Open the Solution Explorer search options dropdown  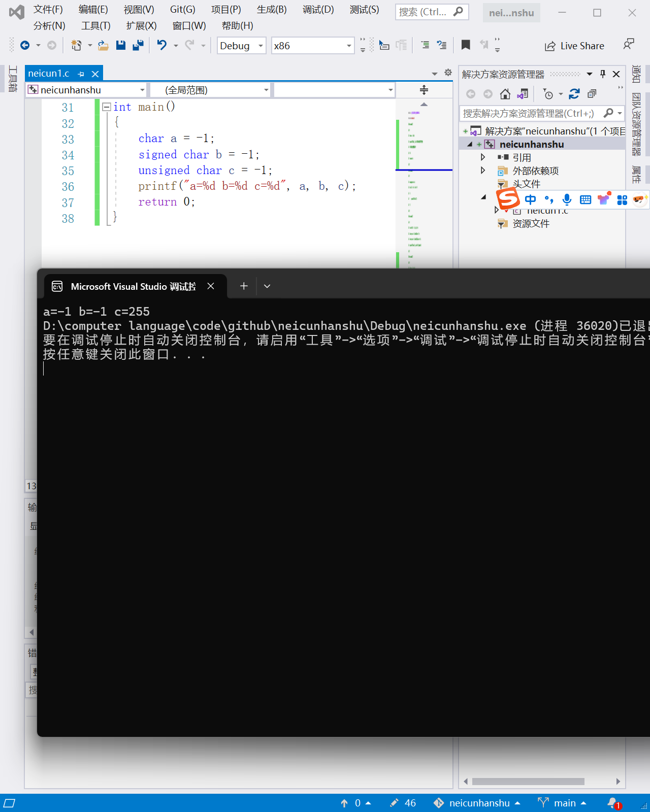tap(620, 113)
